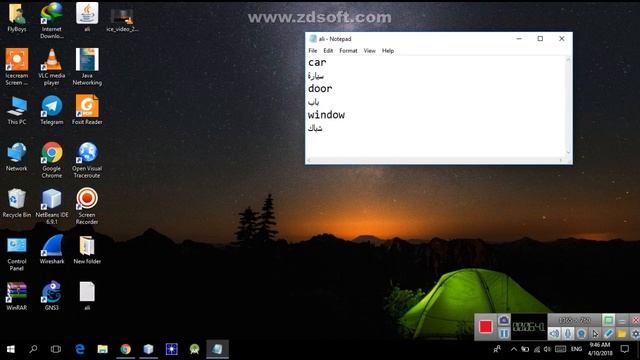Take a screenshot with the camera button
This screenshot has height=360, width=640.
point(504,320)
